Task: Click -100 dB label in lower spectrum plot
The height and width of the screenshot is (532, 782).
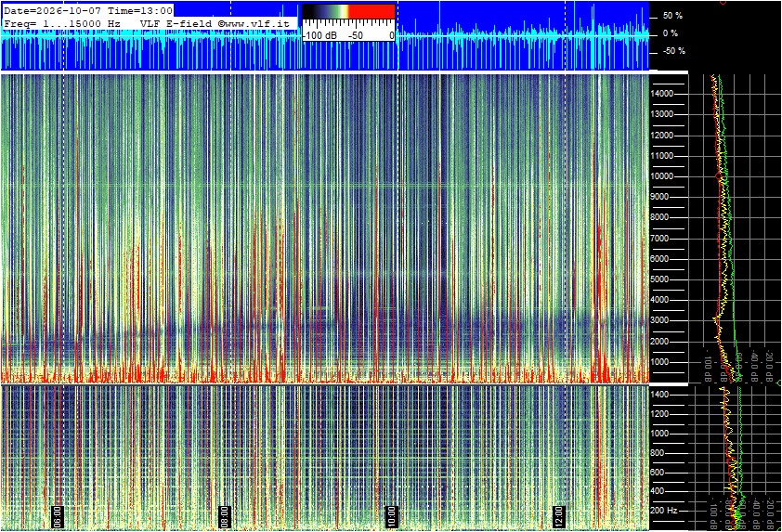Action: coord(713,513)
